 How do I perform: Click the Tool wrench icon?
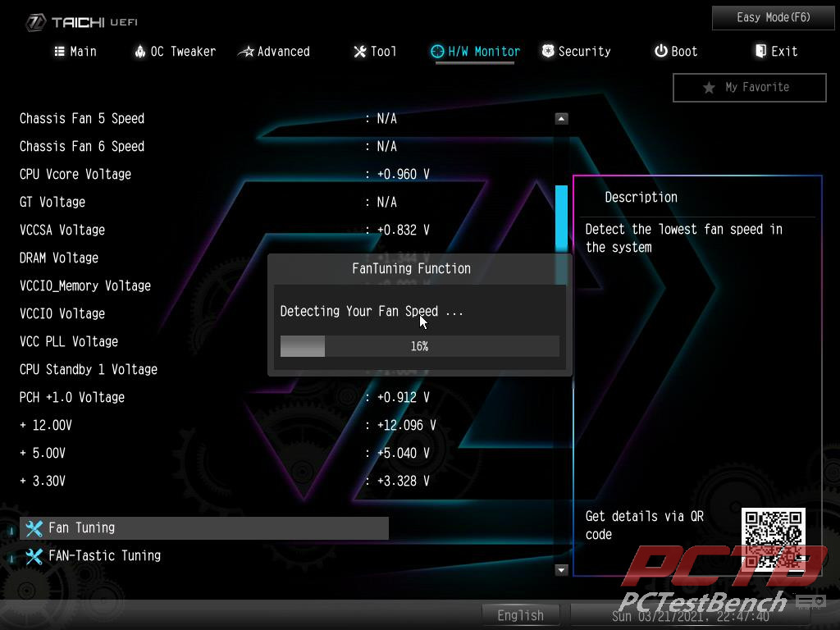click(x=359, y=52)
